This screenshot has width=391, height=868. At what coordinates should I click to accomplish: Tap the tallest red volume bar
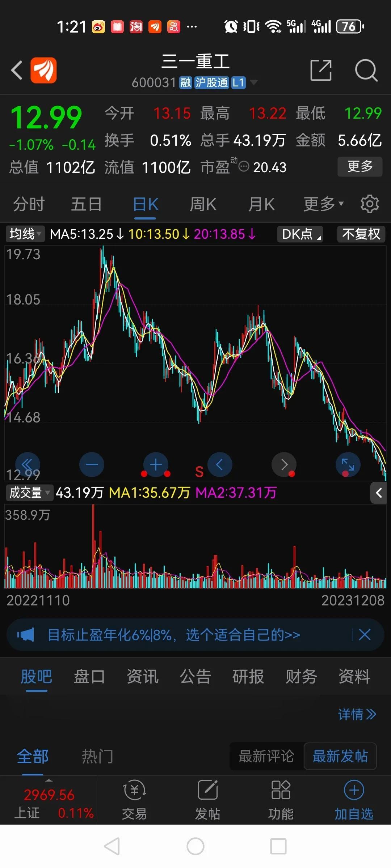(x=93, y=546)
